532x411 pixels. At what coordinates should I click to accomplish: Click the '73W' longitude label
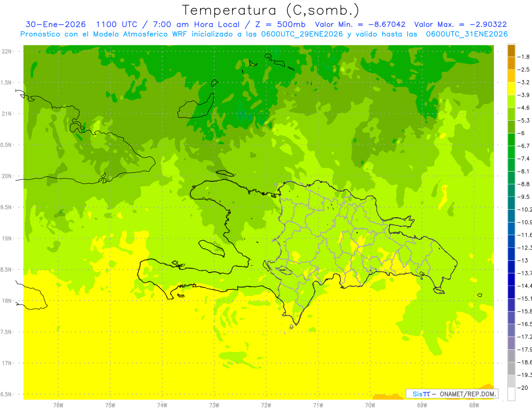[214, 405]
